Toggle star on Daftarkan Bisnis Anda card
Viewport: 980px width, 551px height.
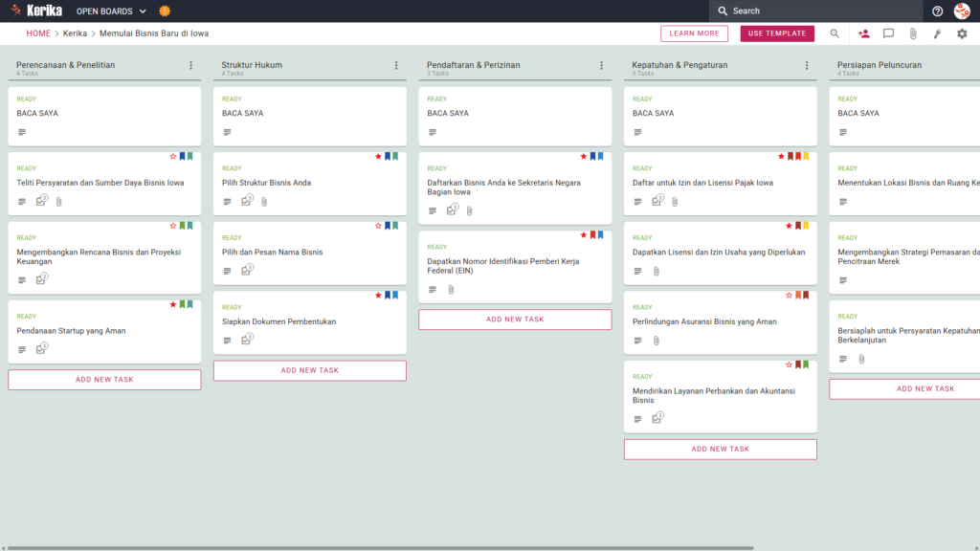584,156
